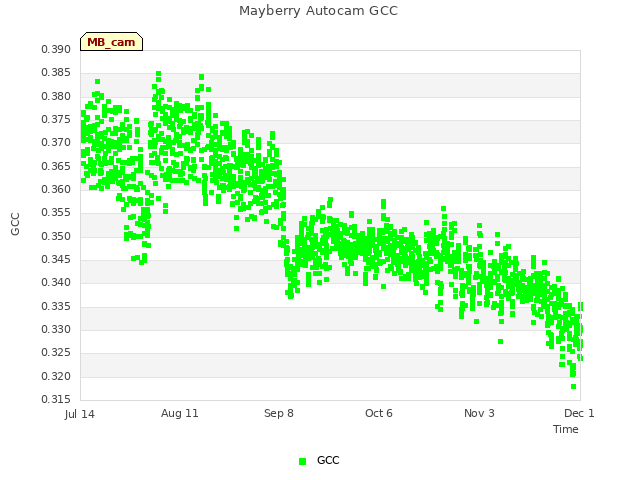640x480 pixels.
Task: Click the 0.350 y-axis value
Action: pos(56,236)
